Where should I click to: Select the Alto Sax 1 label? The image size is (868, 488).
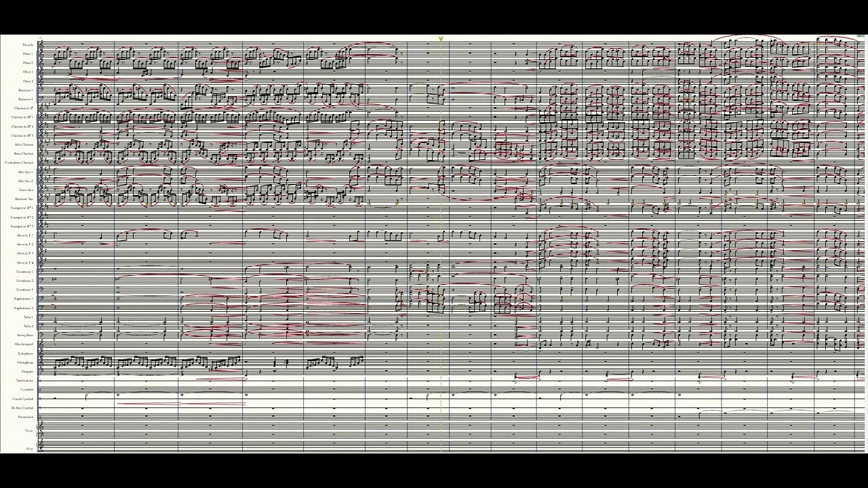26,171
